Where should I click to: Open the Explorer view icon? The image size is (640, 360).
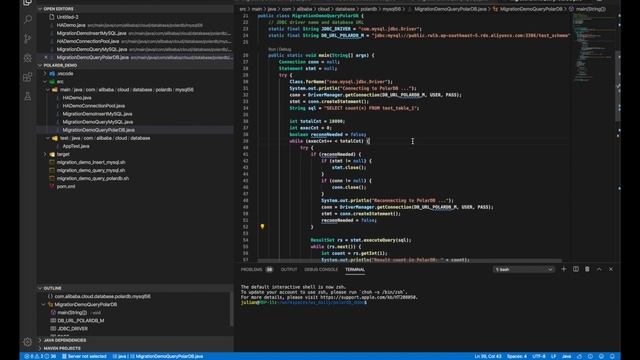(28, 2)
